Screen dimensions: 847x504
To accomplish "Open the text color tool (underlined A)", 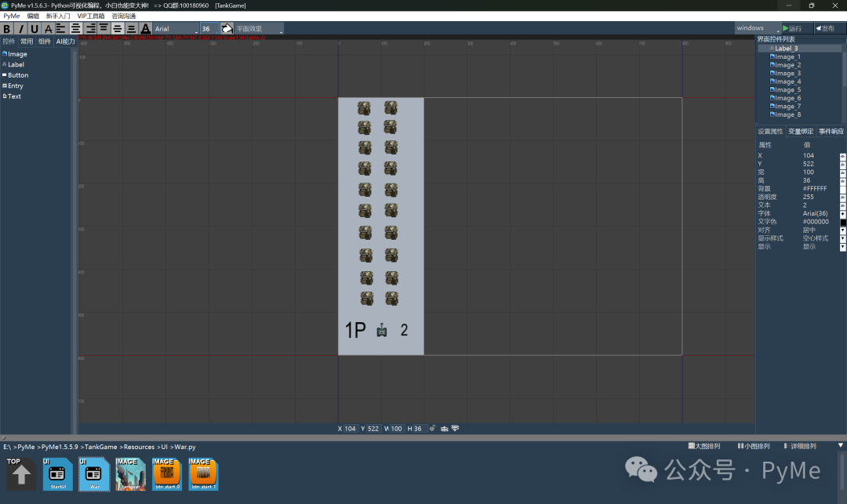I will click(x=145, y=28).
